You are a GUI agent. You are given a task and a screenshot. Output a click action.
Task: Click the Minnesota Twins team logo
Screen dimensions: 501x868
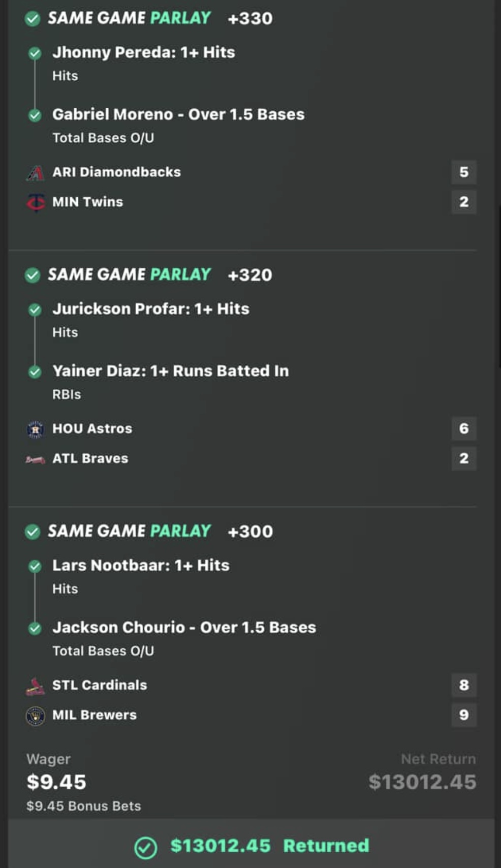(x=35, y=202)
